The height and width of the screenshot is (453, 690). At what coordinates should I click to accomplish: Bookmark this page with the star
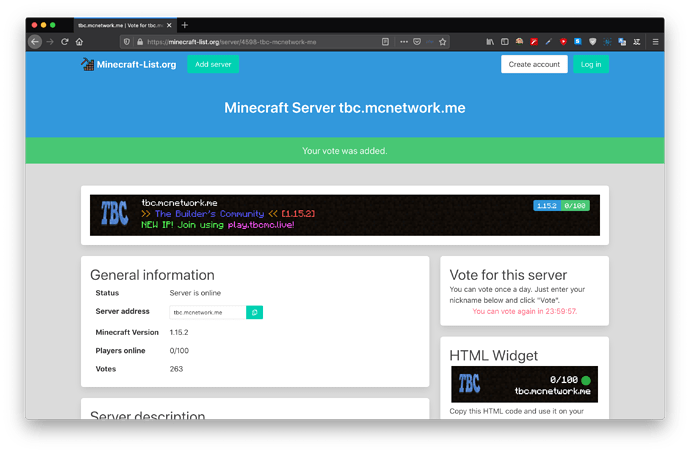pos(442,42)
